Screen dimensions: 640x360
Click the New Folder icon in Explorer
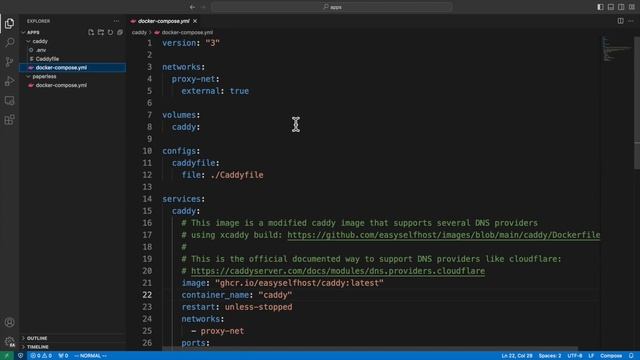pos(101,32)
